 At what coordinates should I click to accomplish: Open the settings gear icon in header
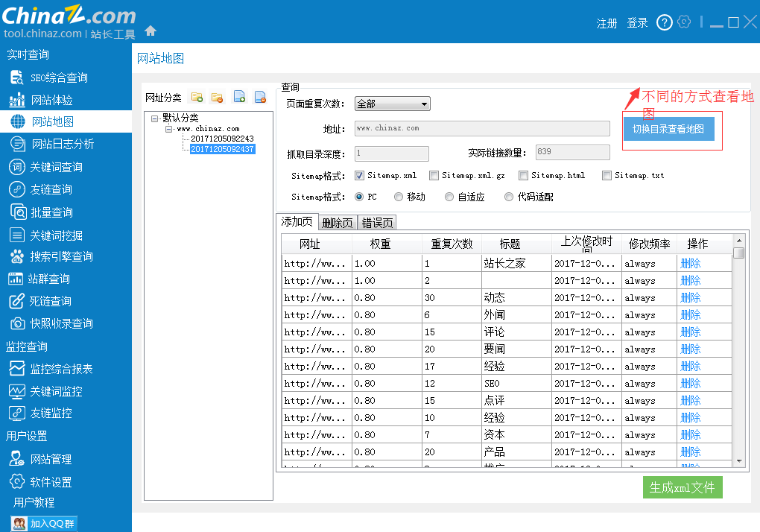coord(684,22)
